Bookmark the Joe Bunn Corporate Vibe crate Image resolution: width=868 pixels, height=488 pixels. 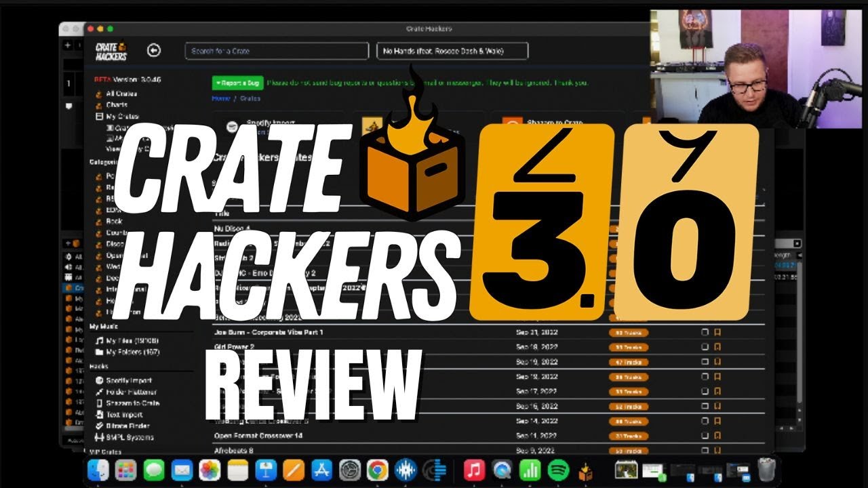tap(717, 333)
